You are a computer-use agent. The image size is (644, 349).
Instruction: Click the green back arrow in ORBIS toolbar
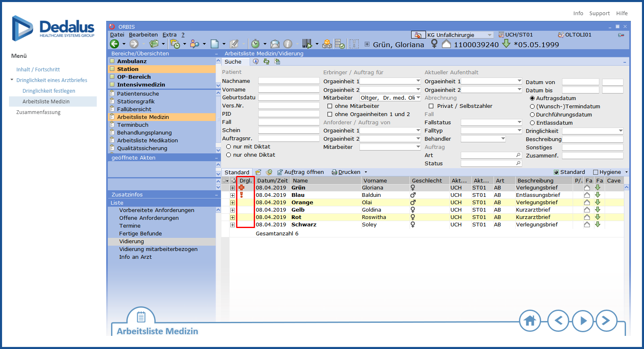114,44
